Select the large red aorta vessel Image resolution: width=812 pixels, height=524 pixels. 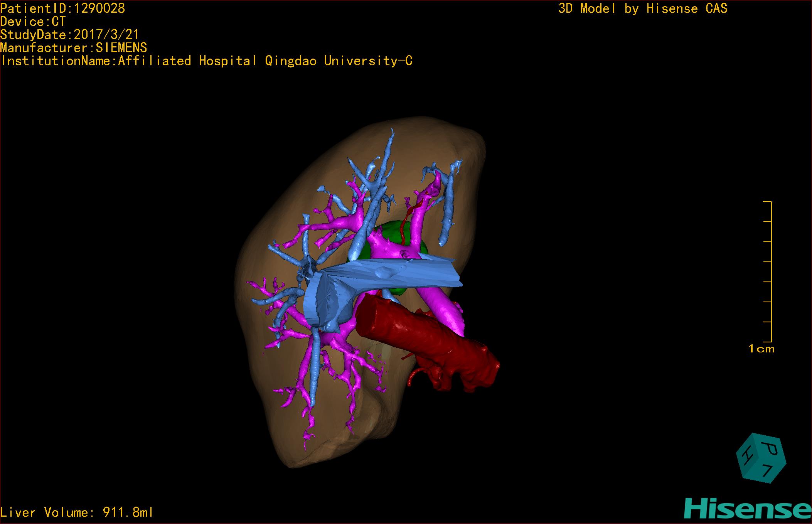pyautogui.click(x=416, y=332)
